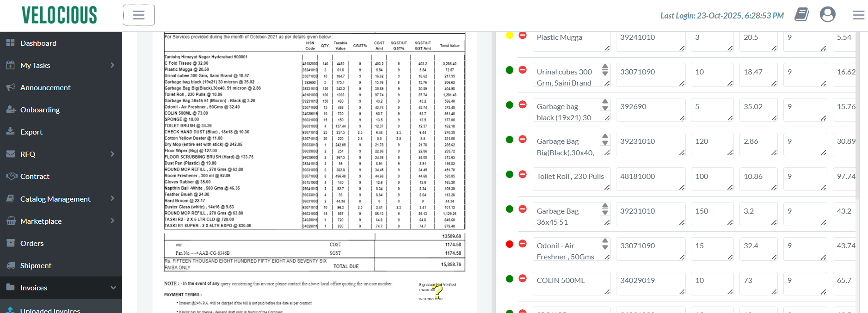This screenshot has width=868, height=313.
Task: Edit the Plastic Mugga description field
Action: coord(572,41)
